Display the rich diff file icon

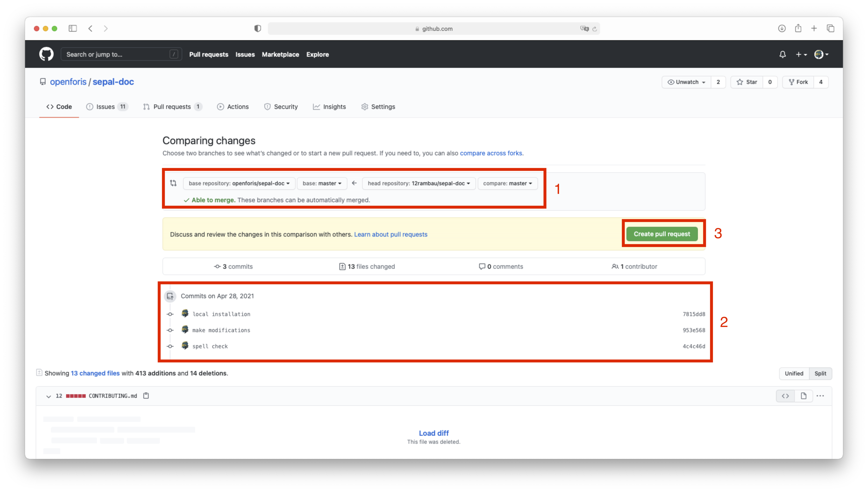(x=803, y=396)
